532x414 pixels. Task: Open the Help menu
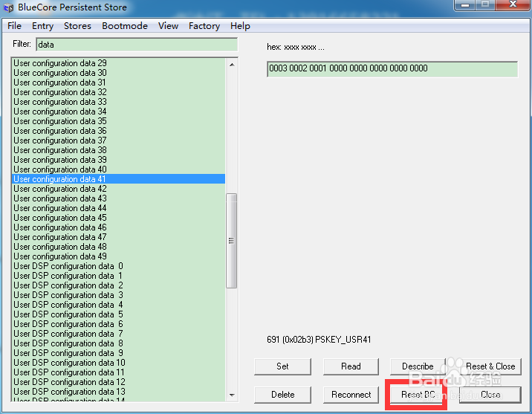click(240, 26)
